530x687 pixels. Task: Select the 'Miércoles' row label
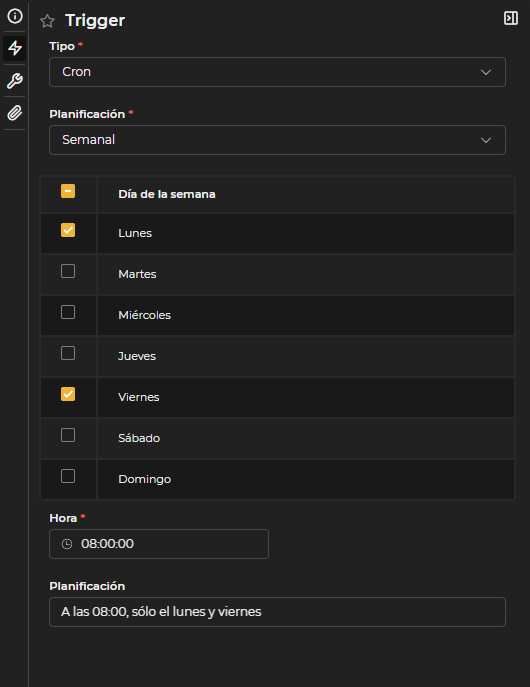(145, 315)
